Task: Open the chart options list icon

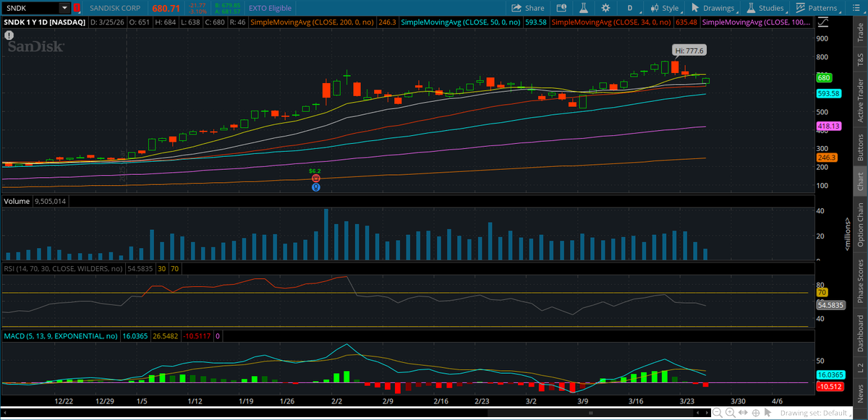Action: pyautogui.click(x=858, y=8)
